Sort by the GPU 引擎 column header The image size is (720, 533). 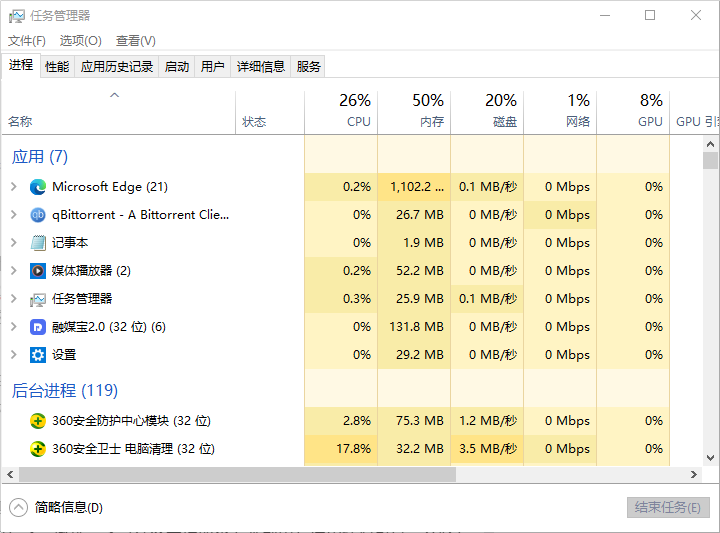click(695, 113)
